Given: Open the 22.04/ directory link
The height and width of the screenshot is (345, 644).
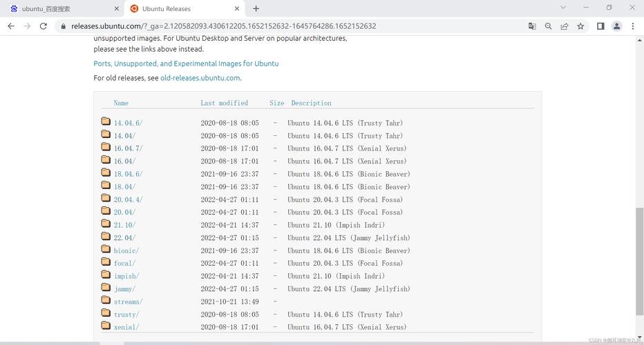Looking at the screenshot, I should point(124,238).
